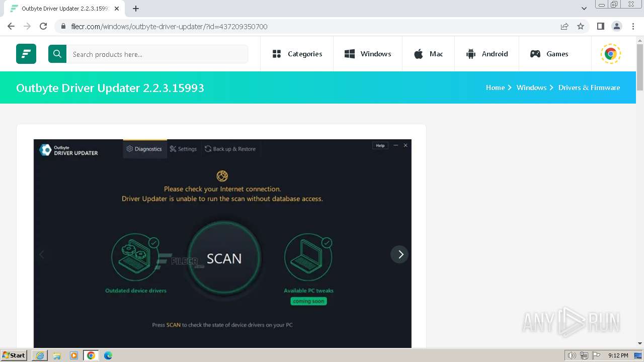Launch Internet Explorer from taskbar
This screenshot has height=362, width=644.
(40, 355)
